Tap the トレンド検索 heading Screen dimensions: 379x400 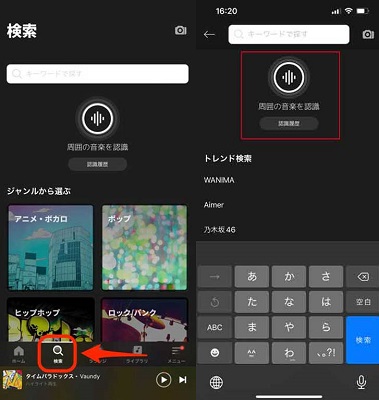coord(228,159)
